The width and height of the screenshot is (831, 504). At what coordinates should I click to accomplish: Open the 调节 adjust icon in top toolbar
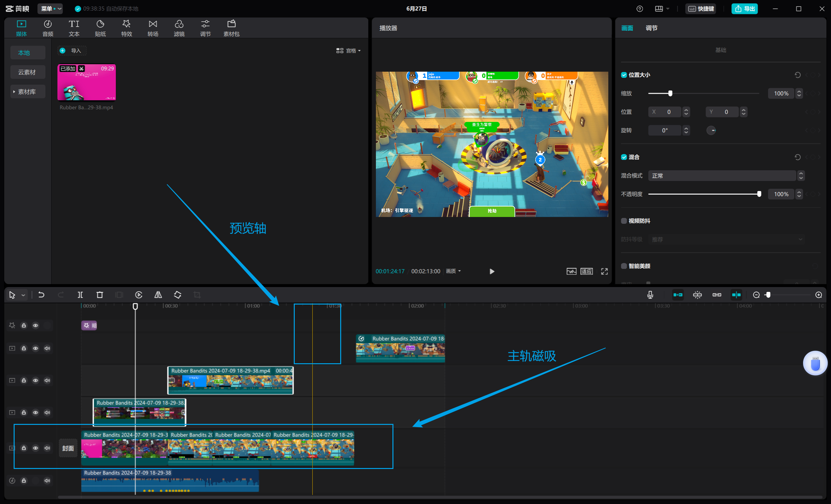click(x=205, y=28)
